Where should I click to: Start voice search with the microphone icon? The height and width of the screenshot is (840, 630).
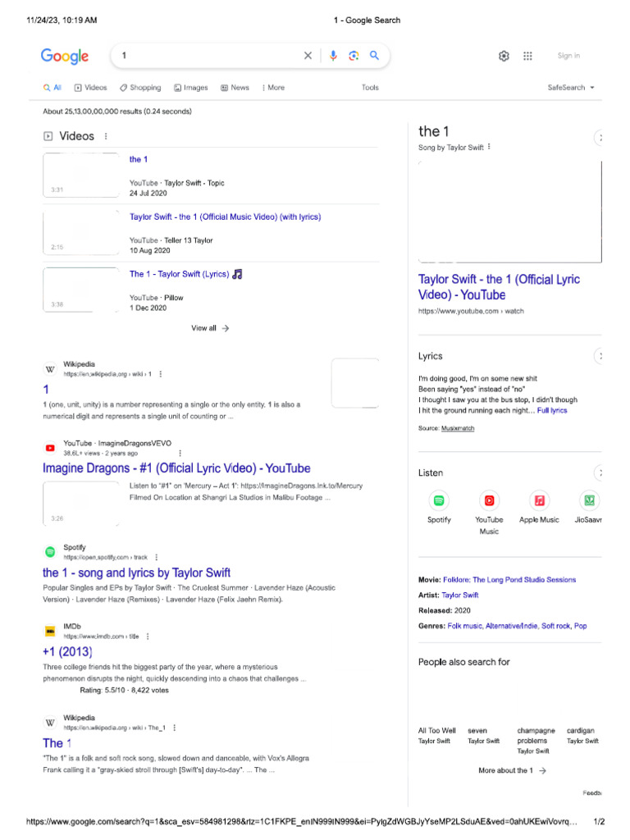[x=333, y=55]
